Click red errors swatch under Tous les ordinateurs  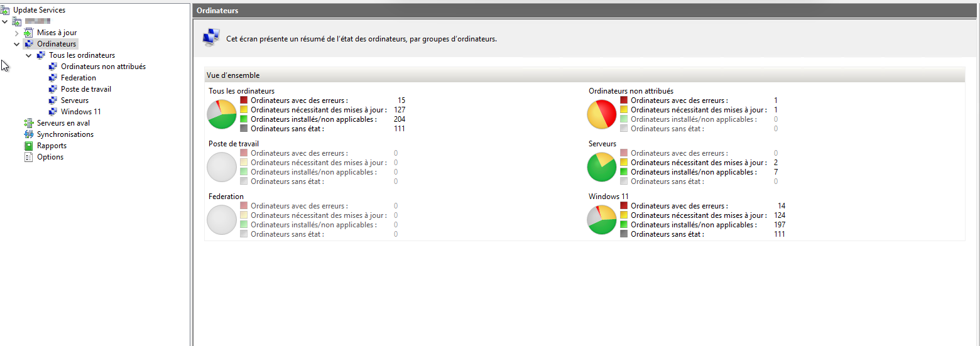[x=244, y=100]
